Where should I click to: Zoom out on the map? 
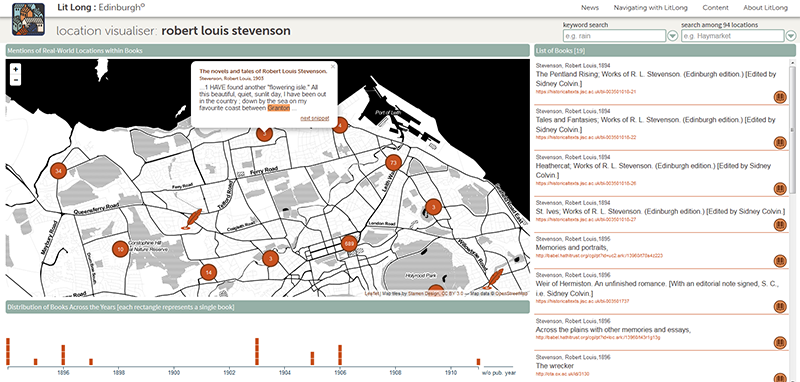point(16,80)
